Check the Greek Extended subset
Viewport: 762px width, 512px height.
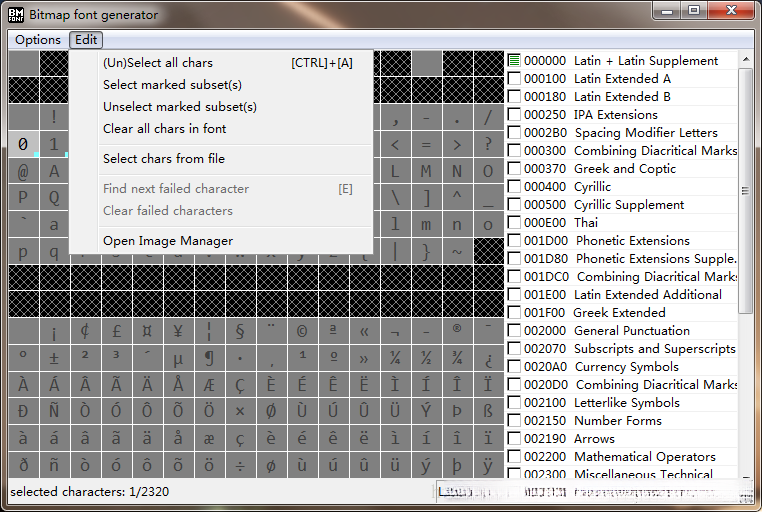(514, 312)
